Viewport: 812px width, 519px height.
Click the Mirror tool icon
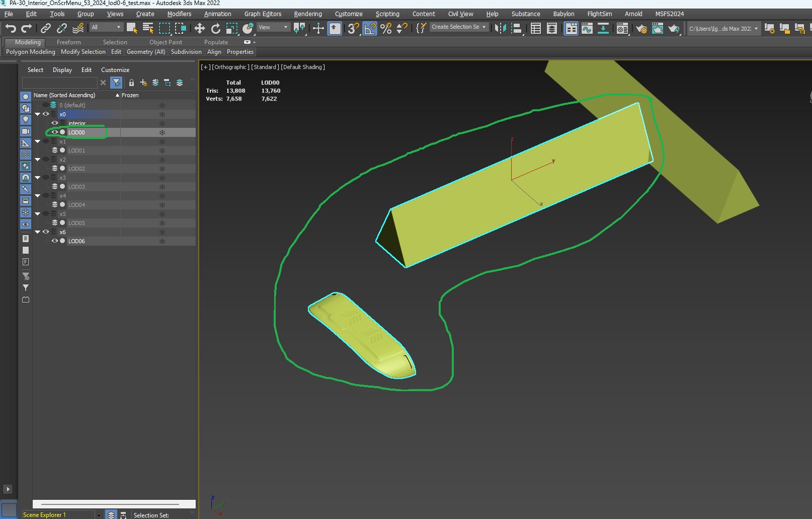coord(500,28)
